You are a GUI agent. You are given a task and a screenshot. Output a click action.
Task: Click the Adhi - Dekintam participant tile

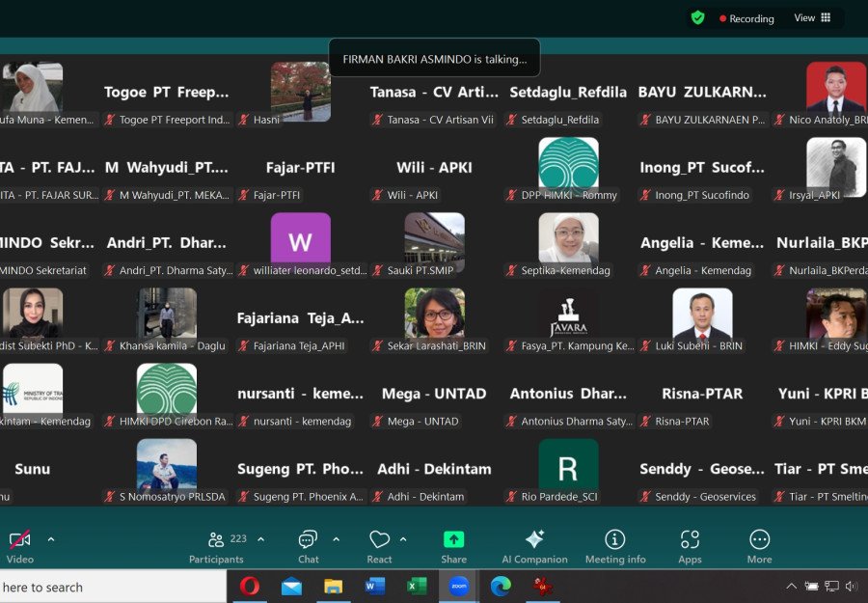coord(435,469)
